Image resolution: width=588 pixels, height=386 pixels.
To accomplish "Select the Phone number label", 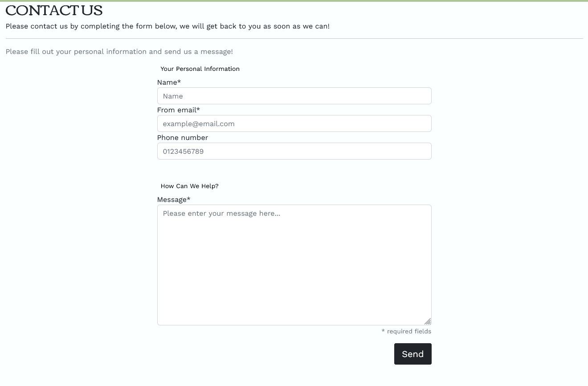I will 183,138.
